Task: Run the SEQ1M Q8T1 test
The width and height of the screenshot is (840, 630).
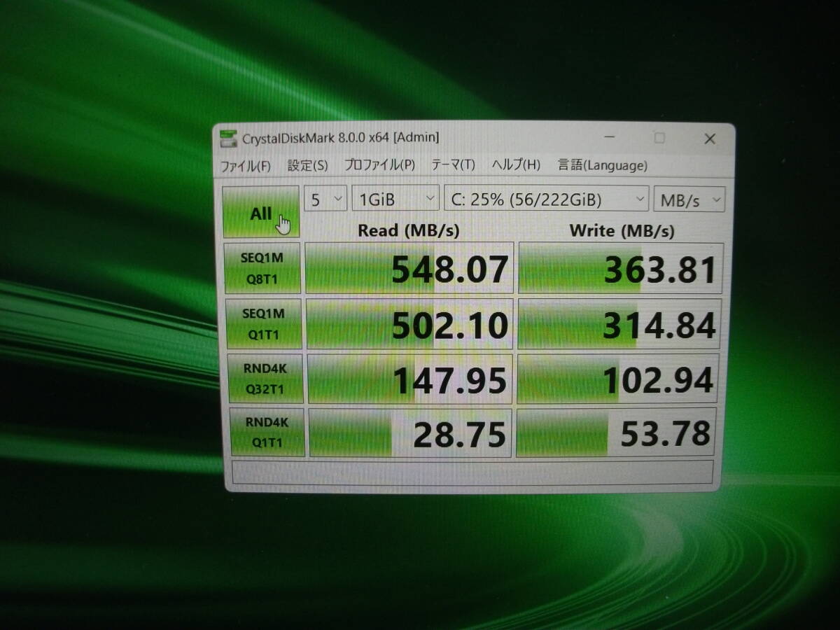Action: (263, 267)
